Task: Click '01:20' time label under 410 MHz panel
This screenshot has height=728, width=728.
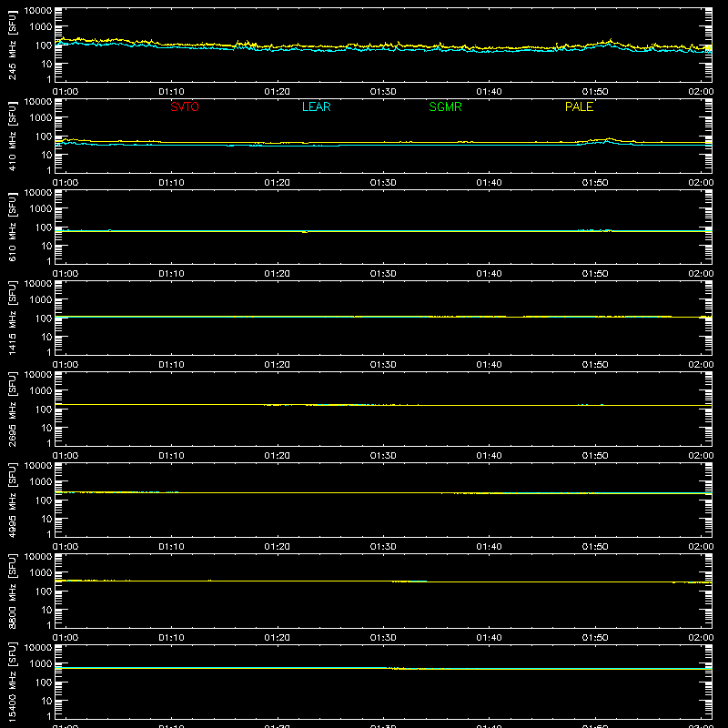Action: [278, 183]
